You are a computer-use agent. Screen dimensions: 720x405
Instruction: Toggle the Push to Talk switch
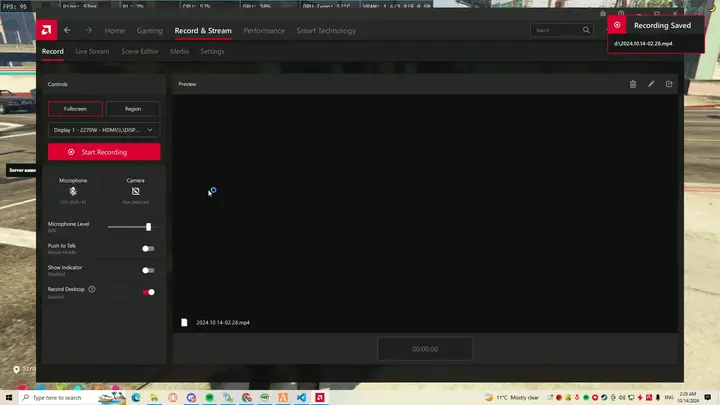[148, 248]
